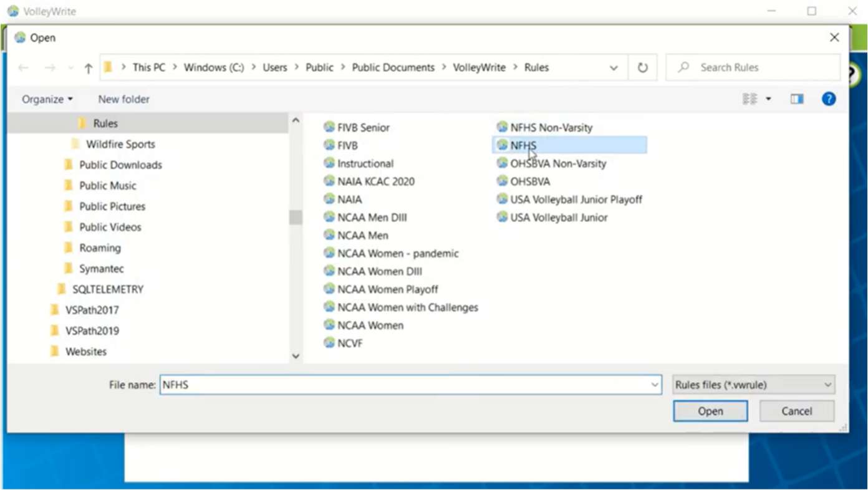
Task: Click the File name text field
Action: pyautogui.click(x=405, y=385)
